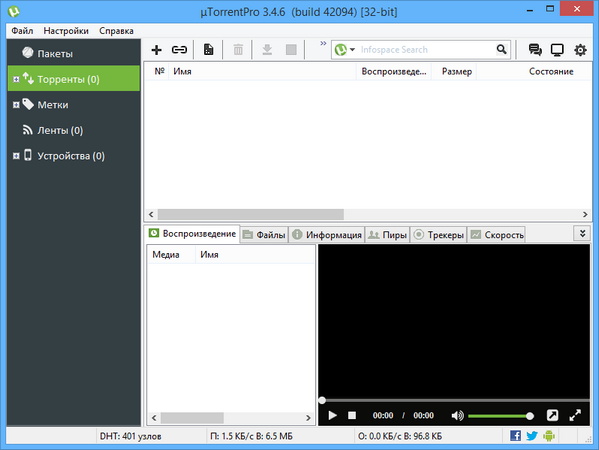Sort by the Состояние column header

tap(534, 71)
